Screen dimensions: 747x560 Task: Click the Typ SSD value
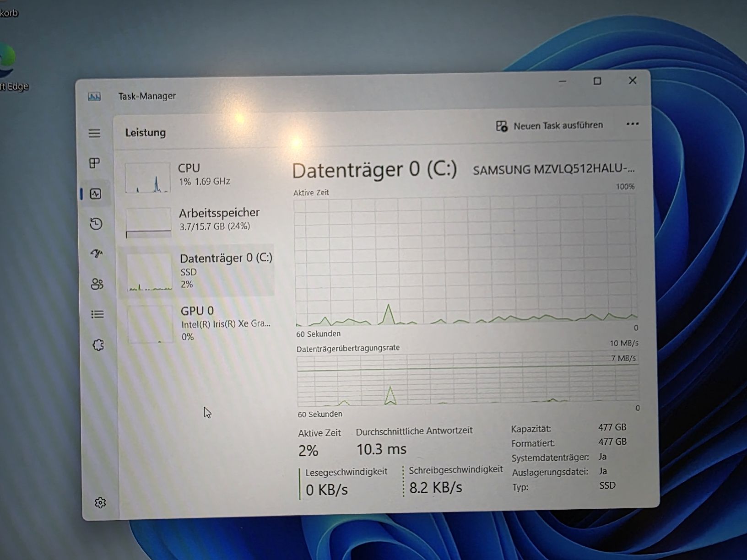coord(607,485)
